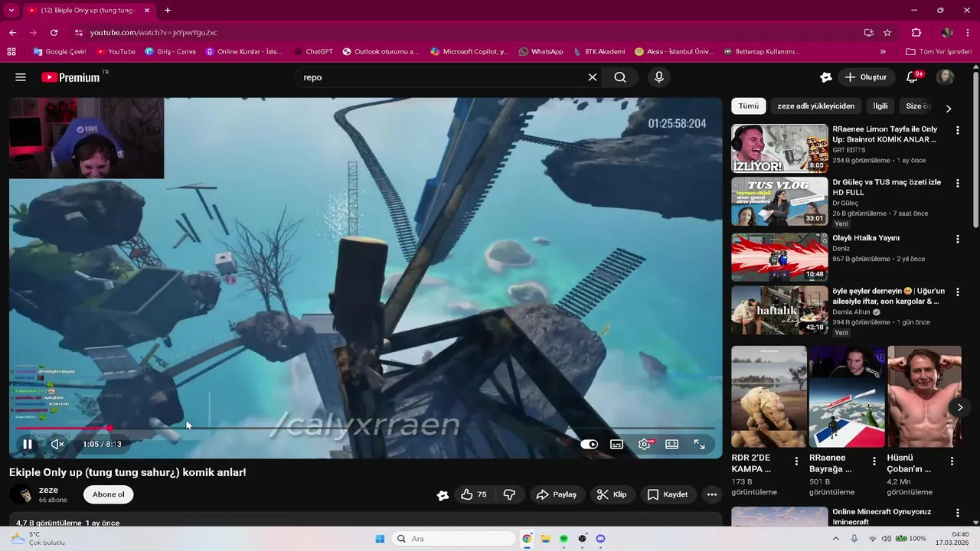Image resolution: width=980 pixels, height=551 pixels.
Task: Open the weather widget Çok bulutlu
Action: click(x=37, y=539)
